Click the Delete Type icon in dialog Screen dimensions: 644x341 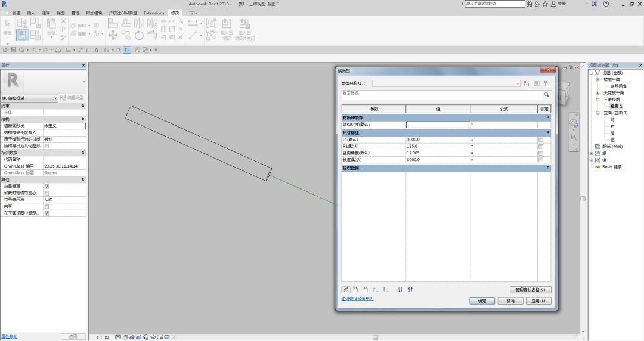[547, 83]
